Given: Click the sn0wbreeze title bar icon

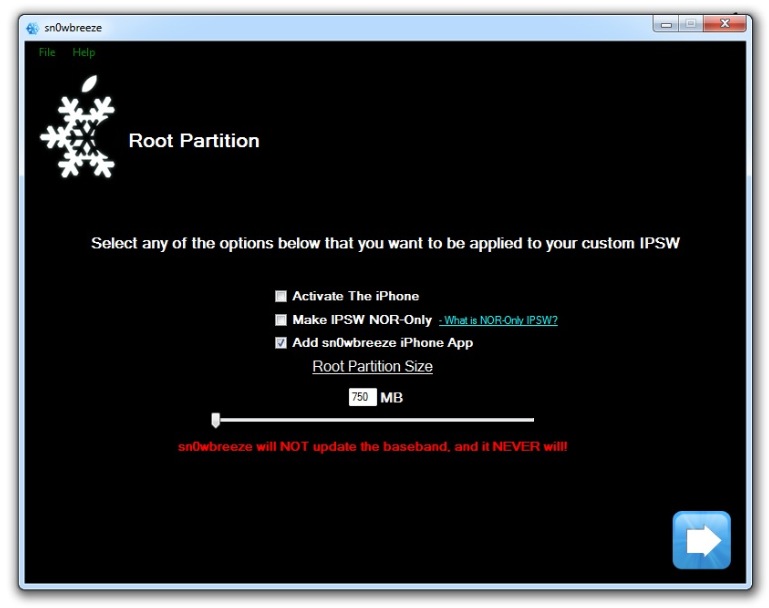Looking at the screenshot, I should pyautogui.click(x=32, y=28).
